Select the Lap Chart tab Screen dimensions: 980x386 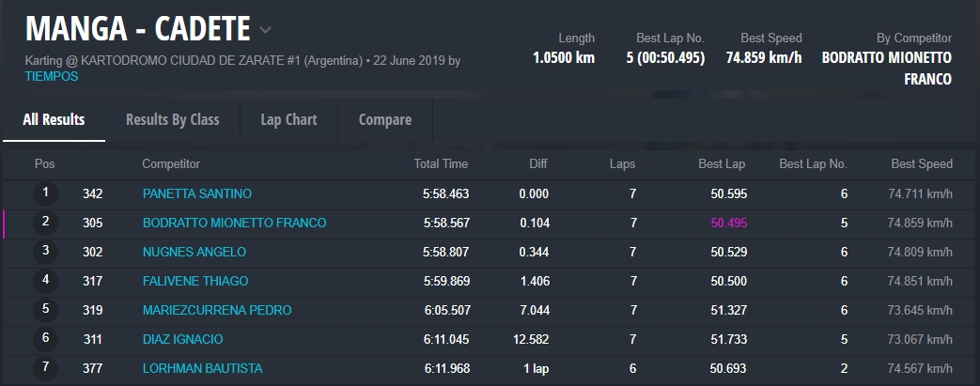pyautogui.click(x=288, y=119)
